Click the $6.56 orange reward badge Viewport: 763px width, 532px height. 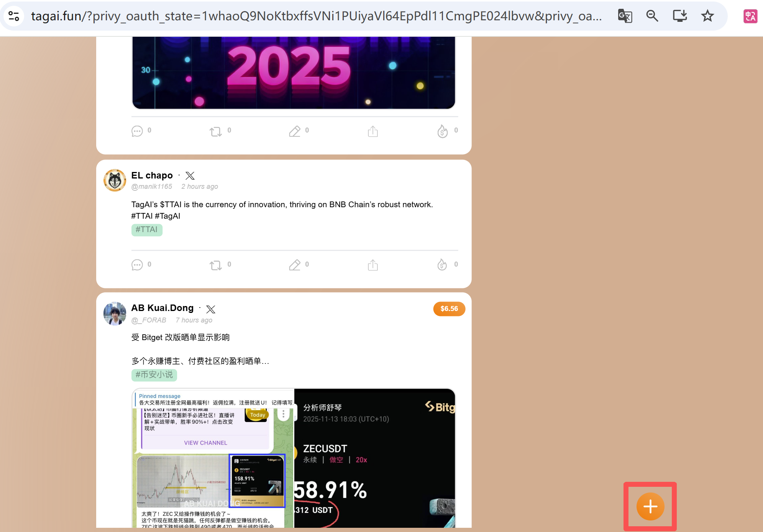449,309
